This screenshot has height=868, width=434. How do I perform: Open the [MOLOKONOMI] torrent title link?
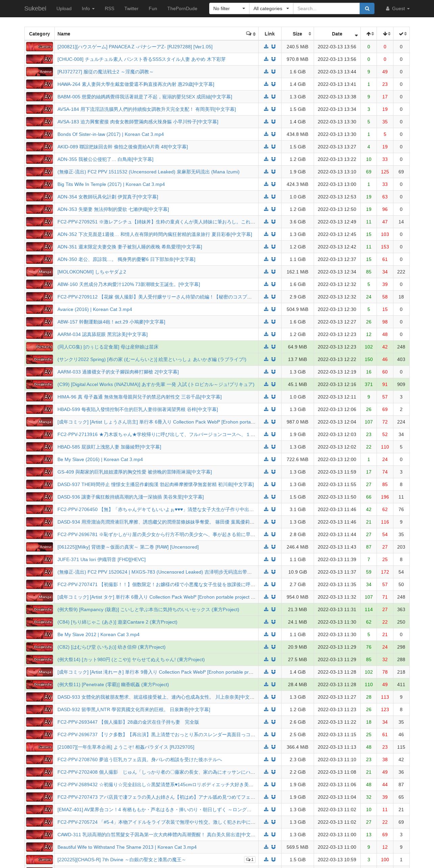pos(92,272)
